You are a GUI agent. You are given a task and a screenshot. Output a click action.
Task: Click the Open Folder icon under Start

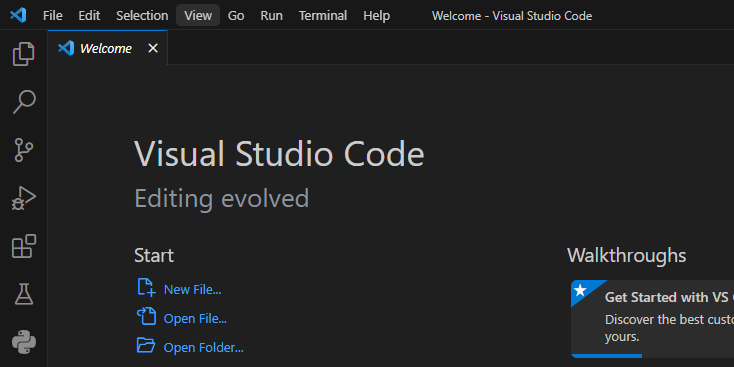146,345
